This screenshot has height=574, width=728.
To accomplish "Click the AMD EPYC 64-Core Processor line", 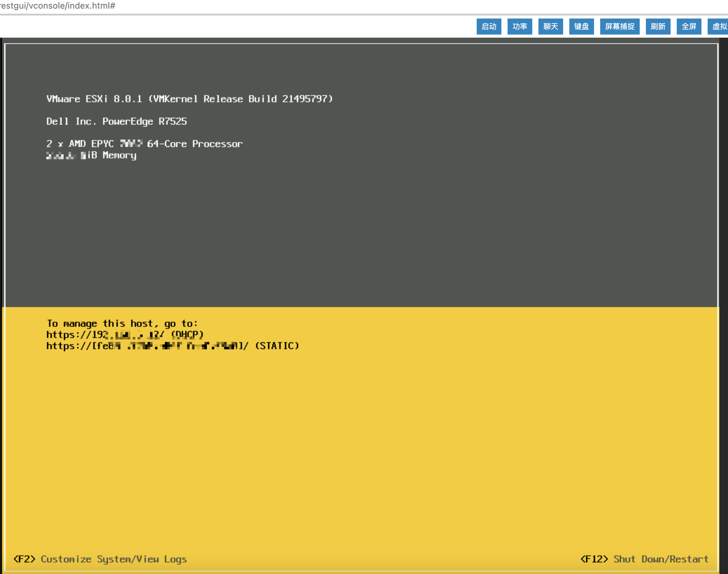I will pos(144,144).
